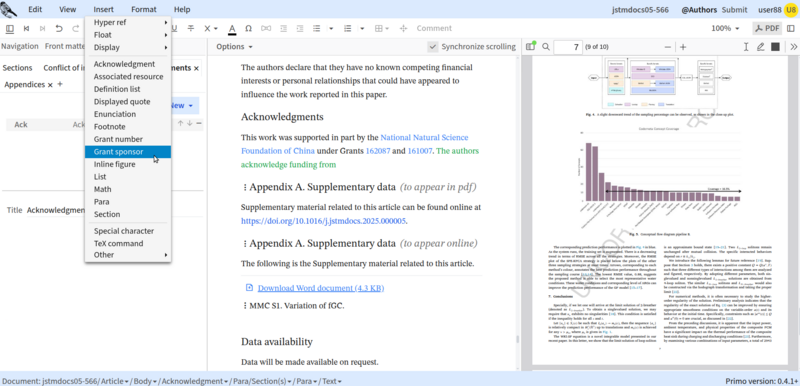Close the Appendices tab
The image size is (800, 386).
pos(50,85)
